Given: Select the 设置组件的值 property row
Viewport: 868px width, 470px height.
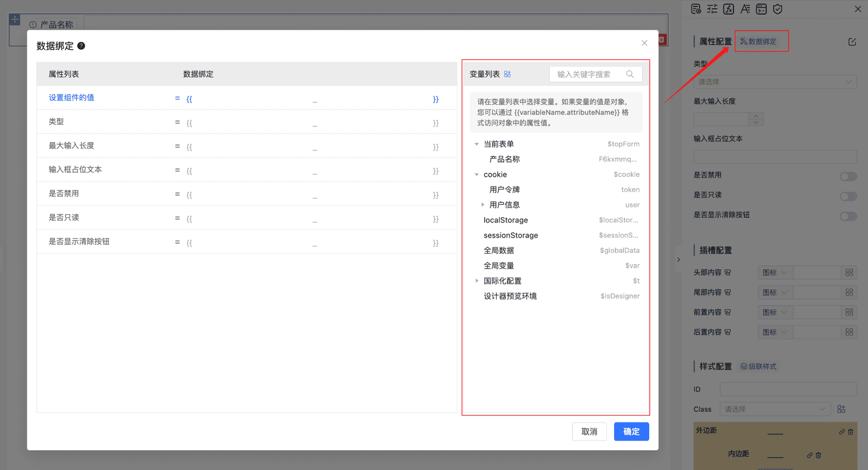Looking at the screenshot, I should tap(71, 98).
